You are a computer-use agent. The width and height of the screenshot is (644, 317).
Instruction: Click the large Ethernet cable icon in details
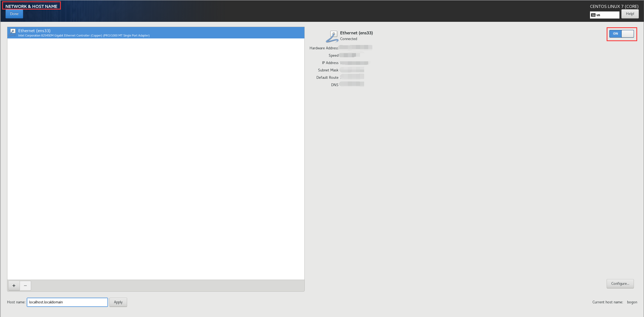pyautogui.click(x=332, y=37)
